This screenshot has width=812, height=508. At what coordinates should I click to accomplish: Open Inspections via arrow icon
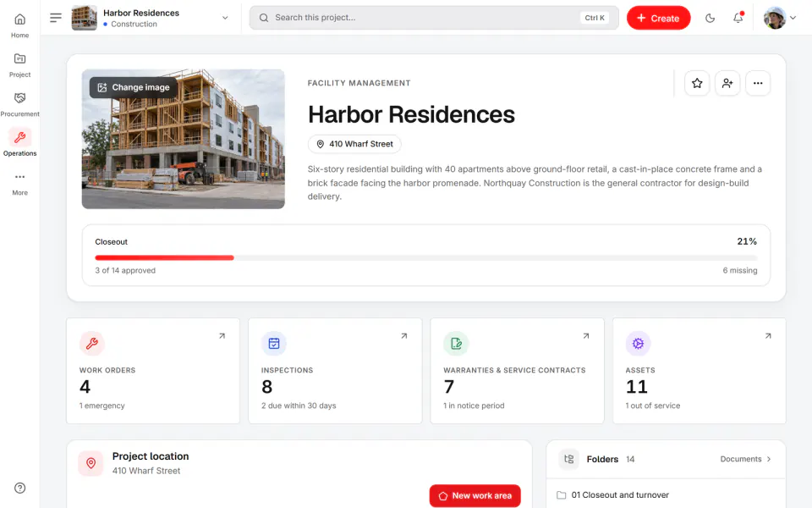pos(404,336)
